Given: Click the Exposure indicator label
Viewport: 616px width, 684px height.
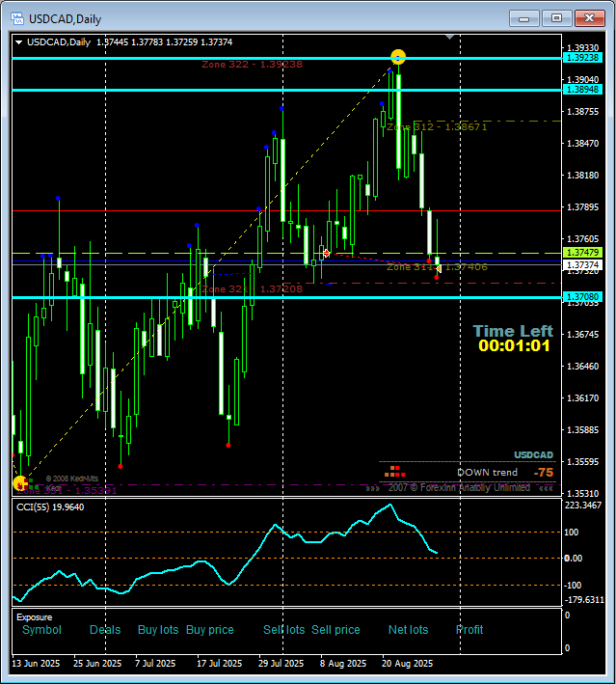Looking at the screenshot, I should click(x=35, y=617).
